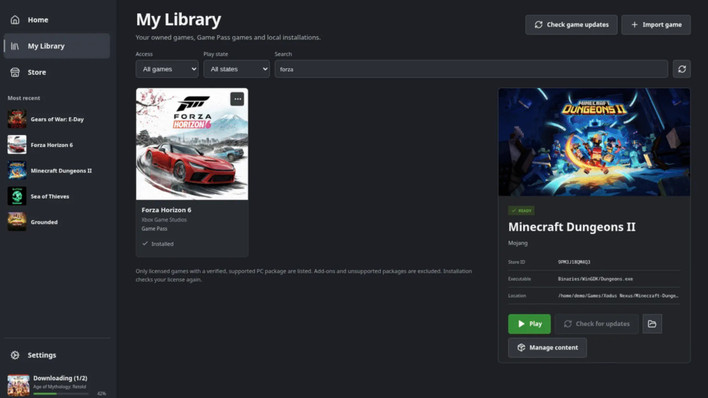
Task: Click the Import game button
Action: coord(656,25)
